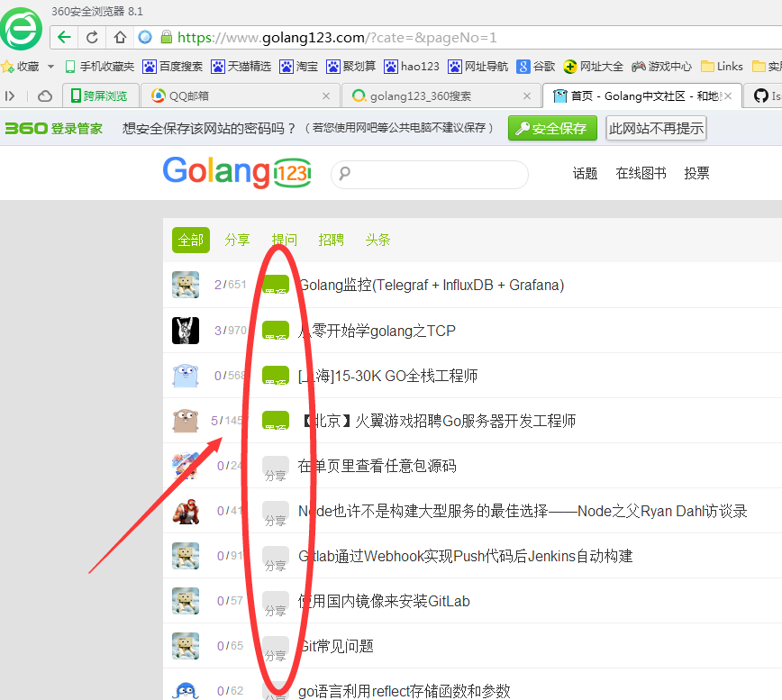Select the 全部 category tab
The height and width of the screenshot is (700, 782).
coord(190,240)
